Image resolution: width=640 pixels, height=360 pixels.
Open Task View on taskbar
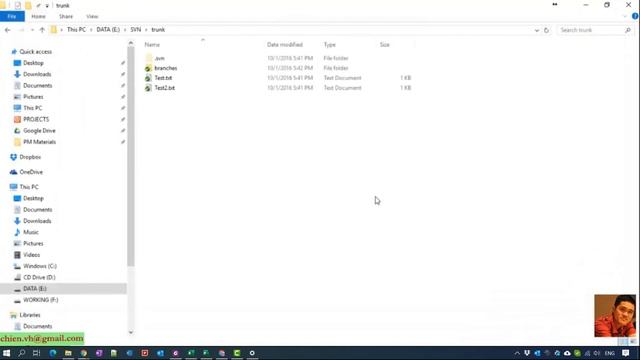[x=37, y=353]
